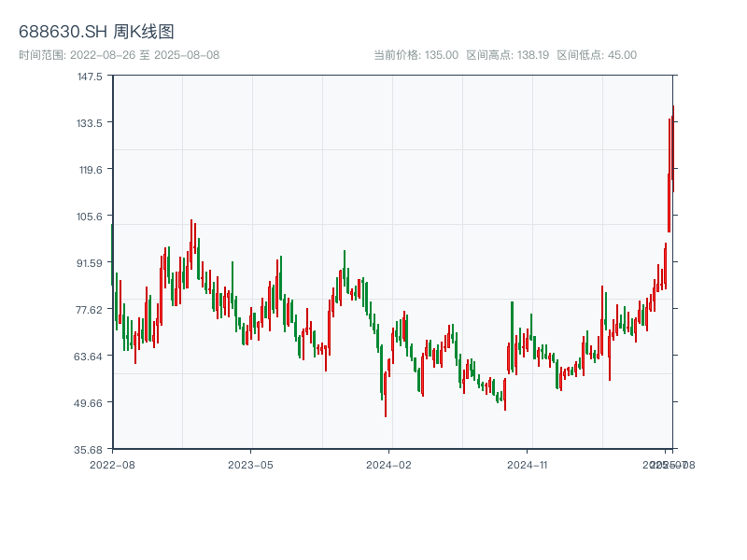Select the date range text 2022-08-26 至 2025-08-08
Screen dimensions: 747x560
[145, 55]
